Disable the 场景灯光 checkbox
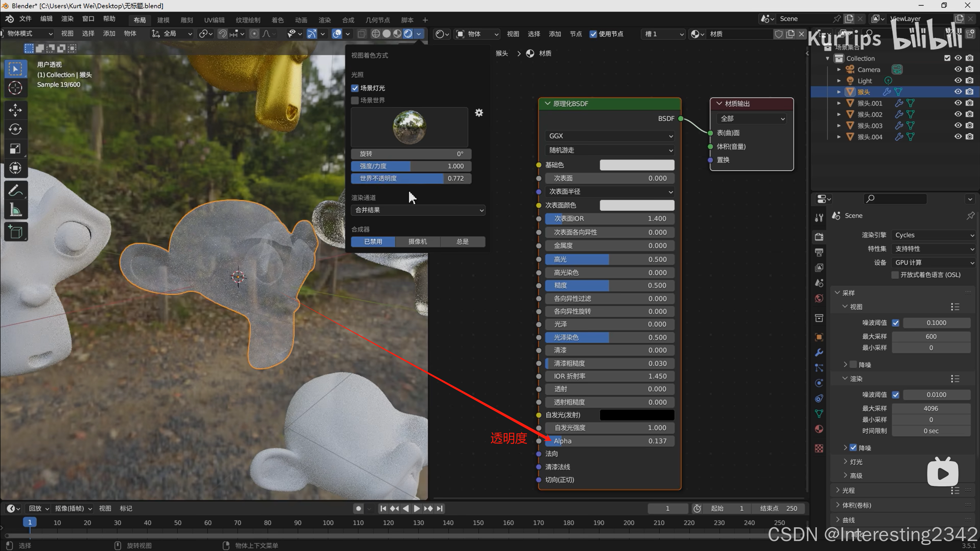 (355, 88)
